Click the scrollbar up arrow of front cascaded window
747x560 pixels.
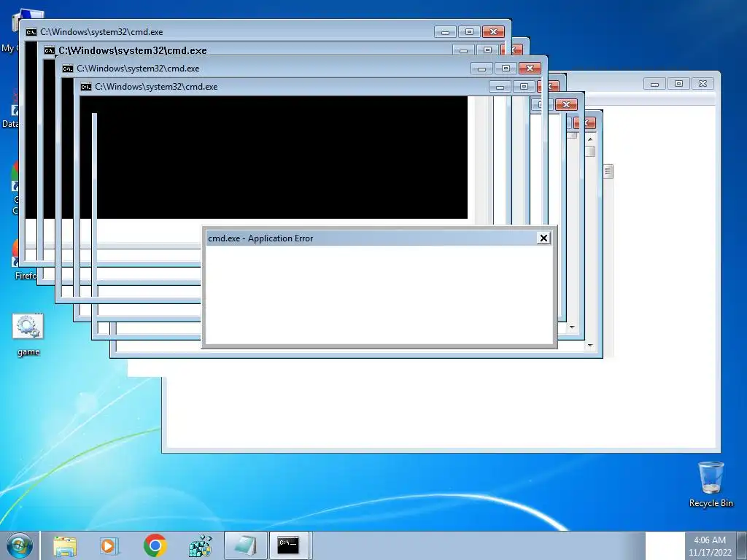(x=590, y=139)
